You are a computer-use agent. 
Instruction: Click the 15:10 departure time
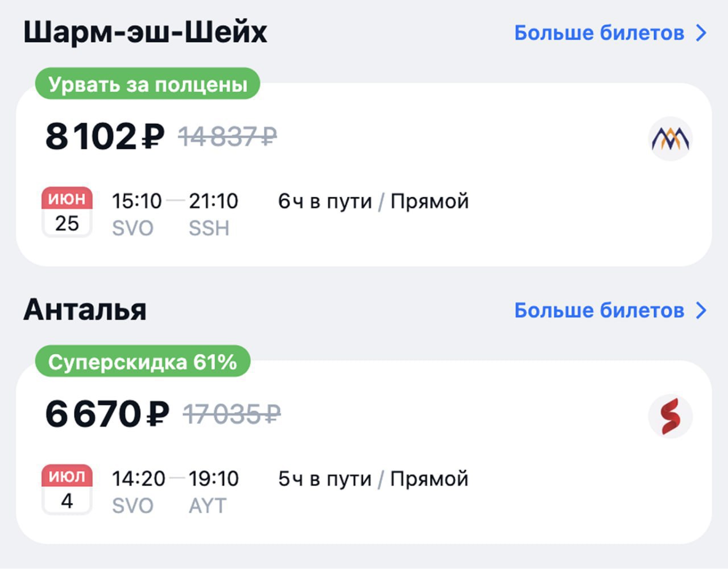point(136,201)
